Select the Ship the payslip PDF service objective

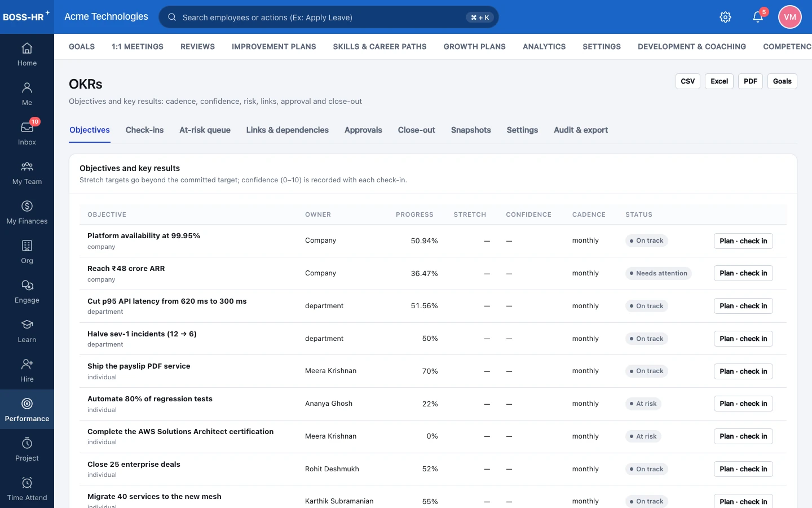click(x=139, y=366)
